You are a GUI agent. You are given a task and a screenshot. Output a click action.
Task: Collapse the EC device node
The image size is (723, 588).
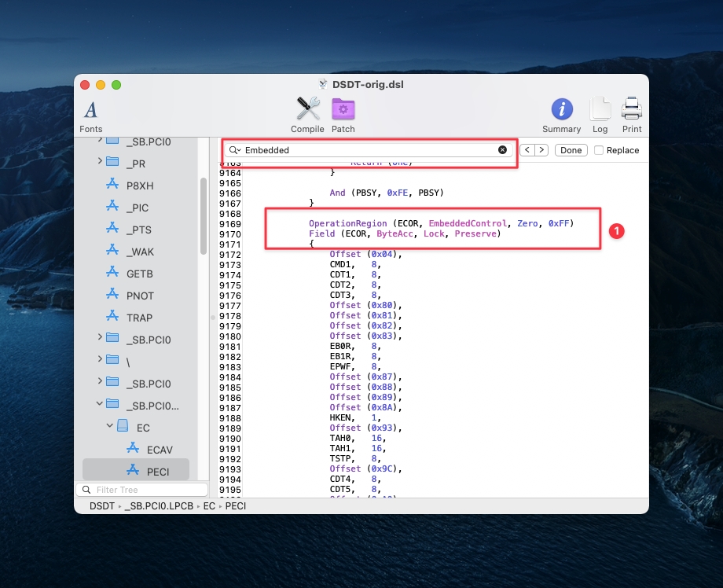[x=111, y=428]
